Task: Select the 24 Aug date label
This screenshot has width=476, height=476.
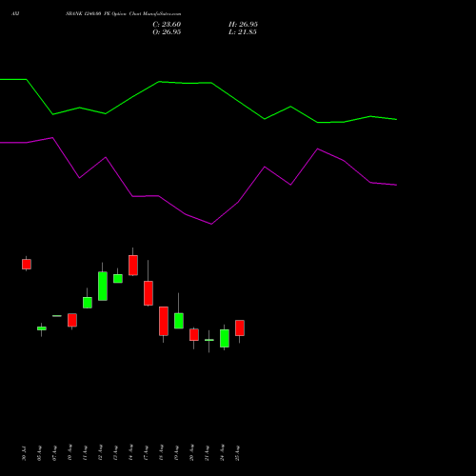Action: (x=222, y=452)
